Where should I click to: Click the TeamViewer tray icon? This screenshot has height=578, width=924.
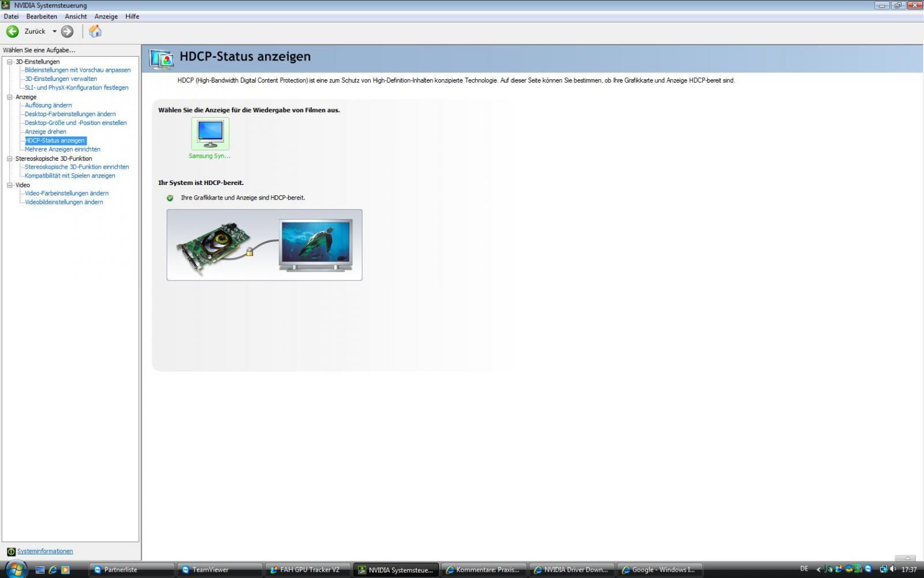point(868,569)
